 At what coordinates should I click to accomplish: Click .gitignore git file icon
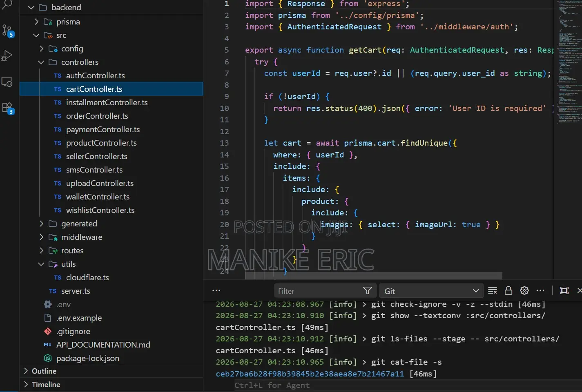(x=48, y=331)
